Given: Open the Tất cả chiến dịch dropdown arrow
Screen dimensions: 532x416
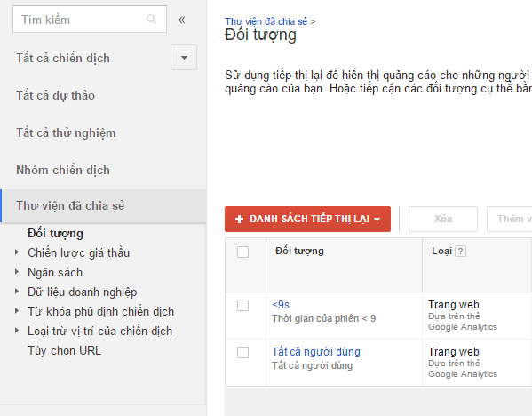Looking at the screenshot, I should pyautogui.click(x=184, y=58).
